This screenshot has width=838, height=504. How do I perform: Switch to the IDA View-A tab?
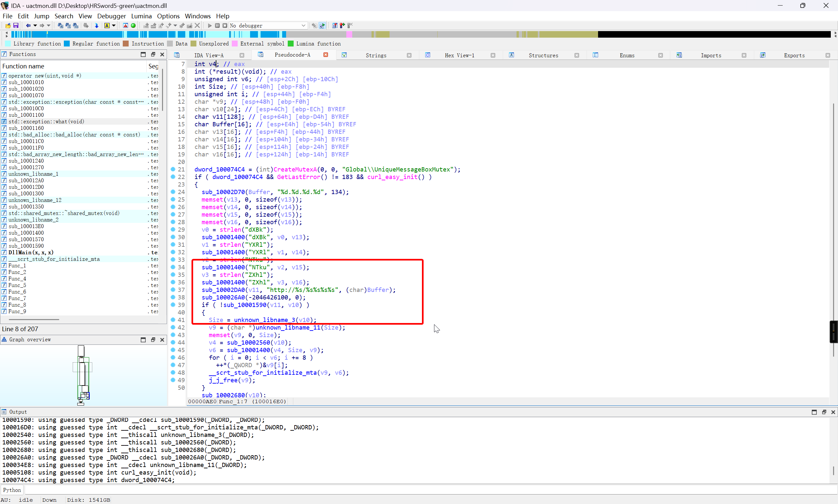pos(209,55)
